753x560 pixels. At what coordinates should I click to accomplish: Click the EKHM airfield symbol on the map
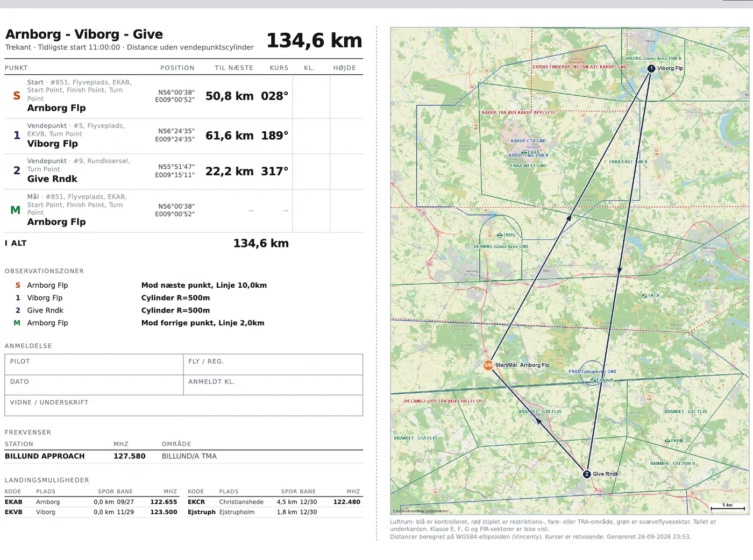(667, 441)
